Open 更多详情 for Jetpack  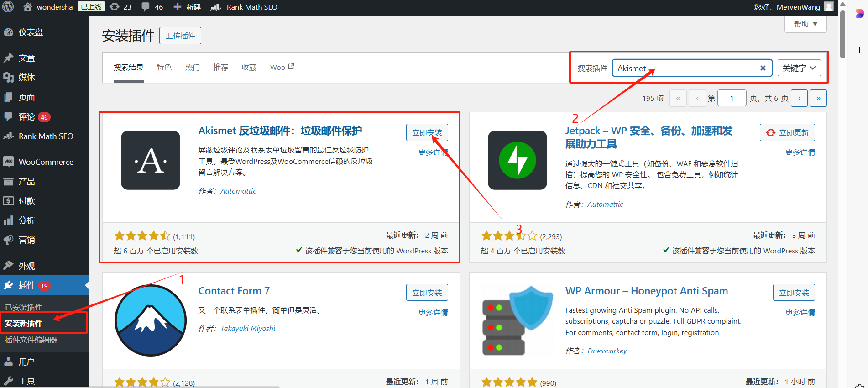tap(800, 152)
